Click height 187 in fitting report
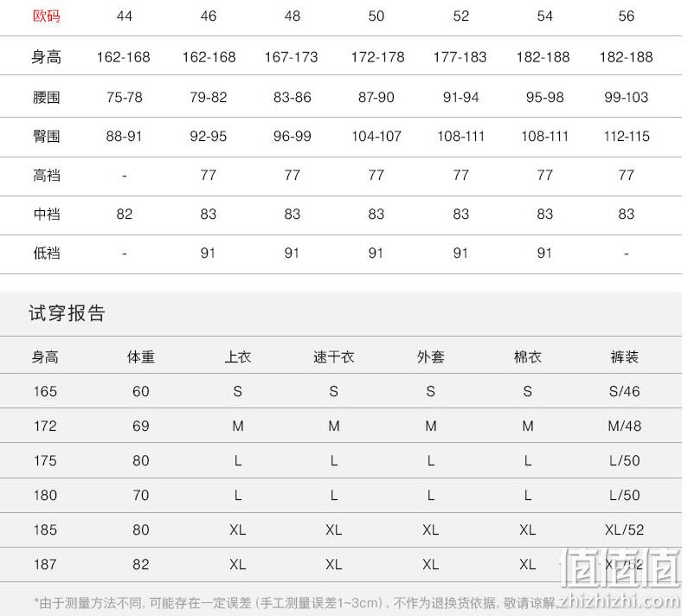This screenshot has height=616, width=688. coord(45,564)
